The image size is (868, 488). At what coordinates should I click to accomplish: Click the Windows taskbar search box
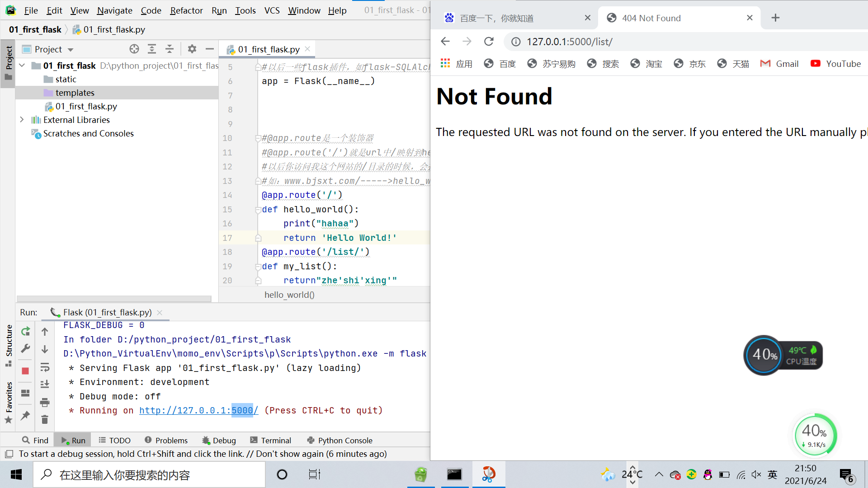(149, 474)
